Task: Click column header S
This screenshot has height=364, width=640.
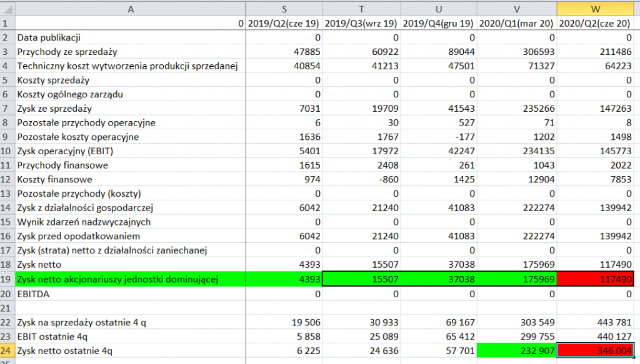Action: pos(284,9)
